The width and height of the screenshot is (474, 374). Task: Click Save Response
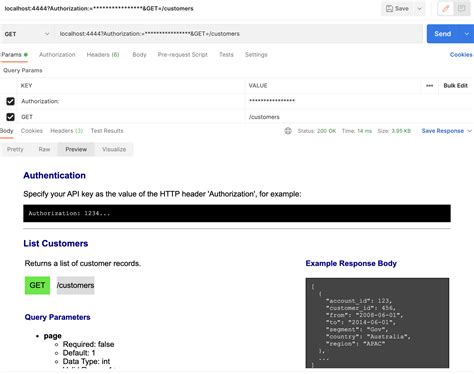pyautogui.click(x=443, y=131)
